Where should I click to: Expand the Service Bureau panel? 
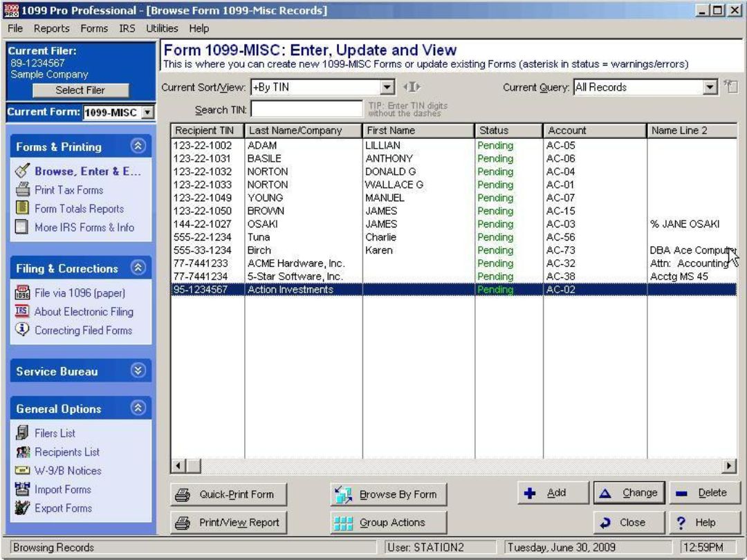[x=138, y=371]
